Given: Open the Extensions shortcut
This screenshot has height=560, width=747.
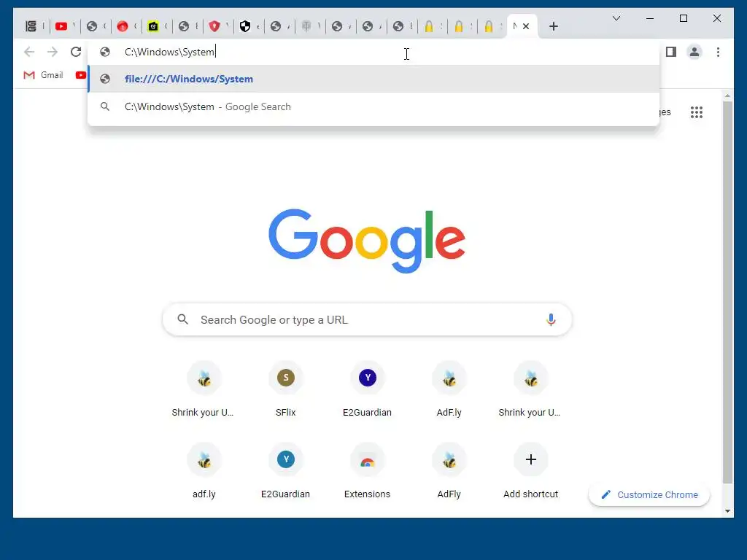Looking at the screenshot, I should click(368, 472).
